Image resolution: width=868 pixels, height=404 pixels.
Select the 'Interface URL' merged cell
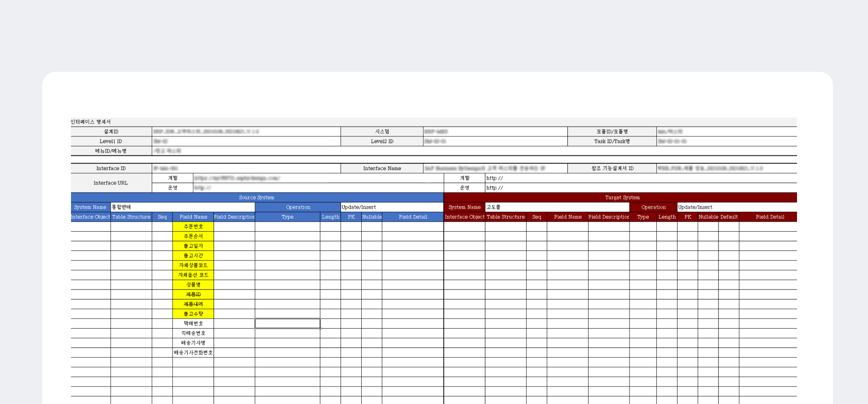[111, 183]
